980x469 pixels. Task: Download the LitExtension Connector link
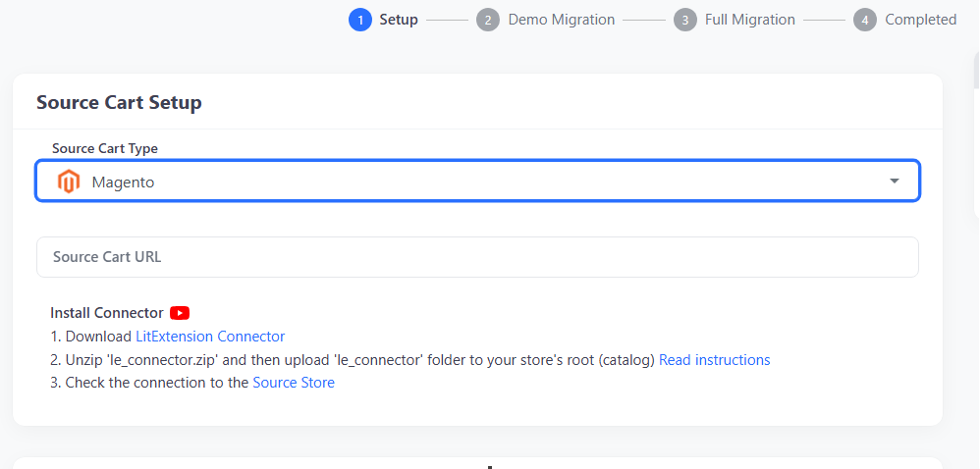point(210,337)
